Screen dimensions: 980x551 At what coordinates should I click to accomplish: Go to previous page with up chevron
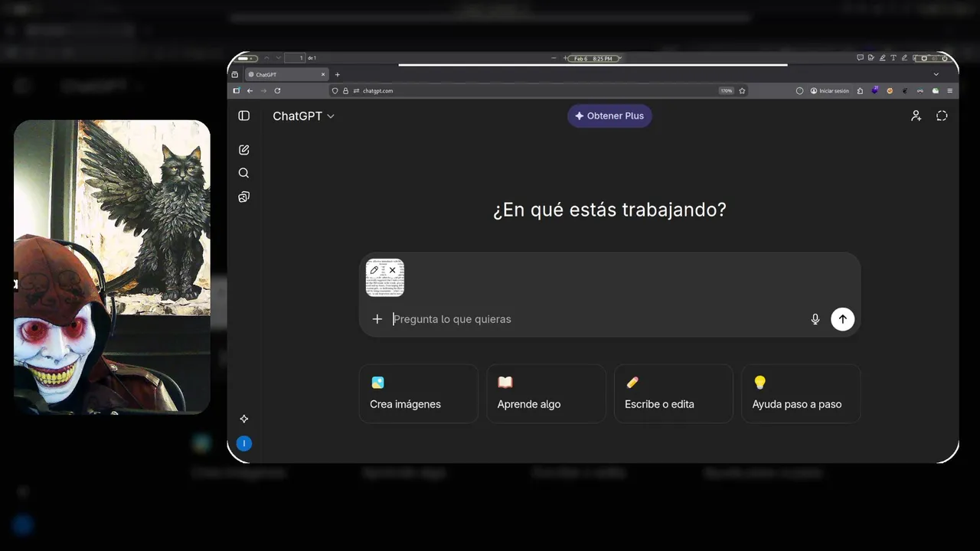click(266, 58)
